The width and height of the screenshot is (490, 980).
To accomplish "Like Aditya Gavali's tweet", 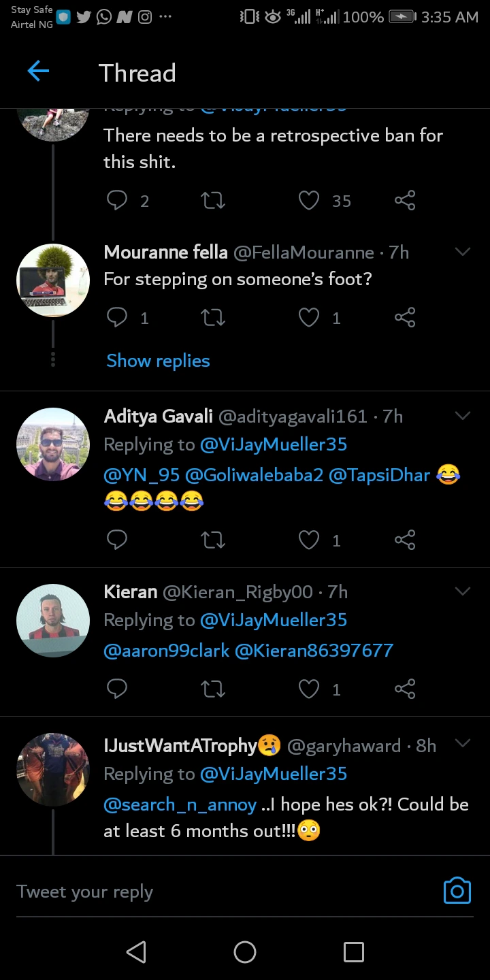I will pos(309,540).
